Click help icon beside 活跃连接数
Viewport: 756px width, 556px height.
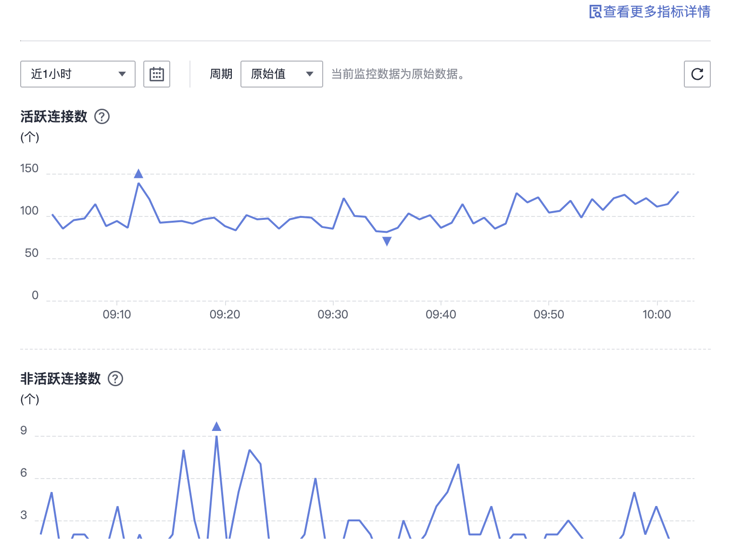click(102, 116)
